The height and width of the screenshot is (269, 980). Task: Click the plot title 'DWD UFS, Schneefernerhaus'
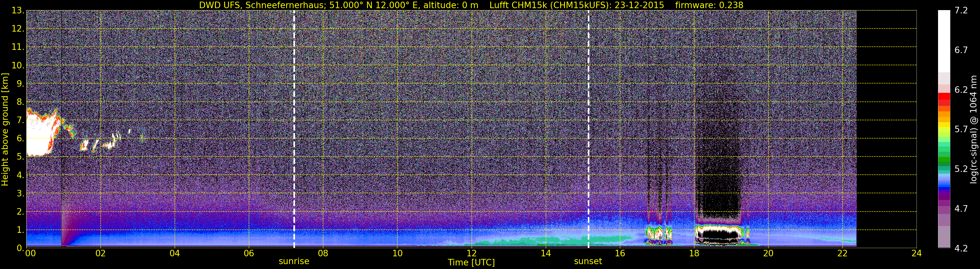pyautogui.click(x=262, y=5)
